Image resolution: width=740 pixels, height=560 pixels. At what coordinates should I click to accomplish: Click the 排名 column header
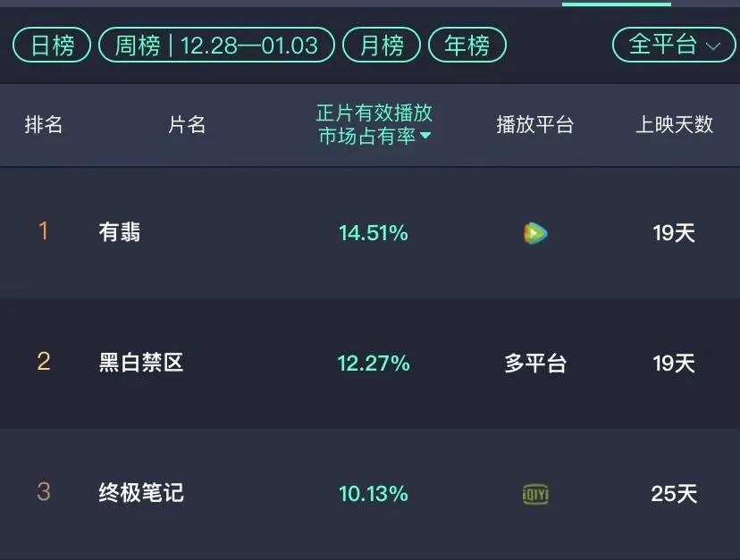pos(44,124)
